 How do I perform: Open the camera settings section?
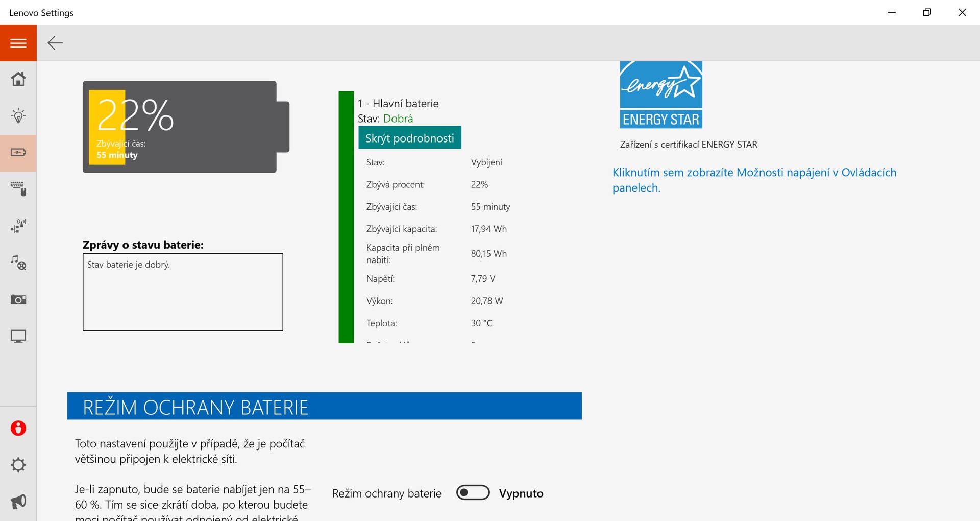pos(18,299)
